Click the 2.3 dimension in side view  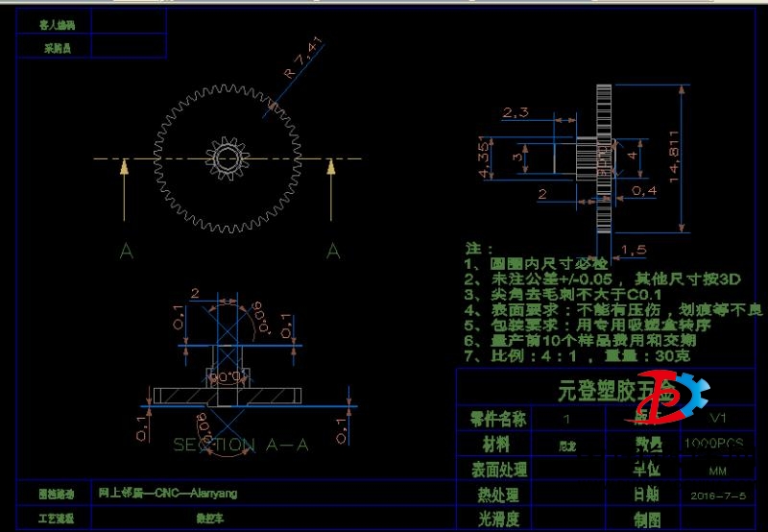516,112
